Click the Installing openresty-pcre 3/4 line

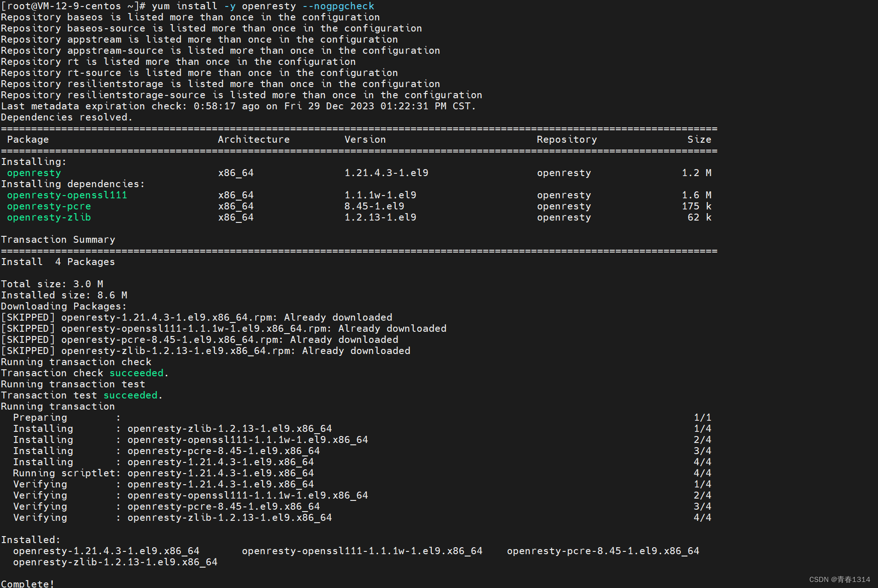[x=362, y=451]
